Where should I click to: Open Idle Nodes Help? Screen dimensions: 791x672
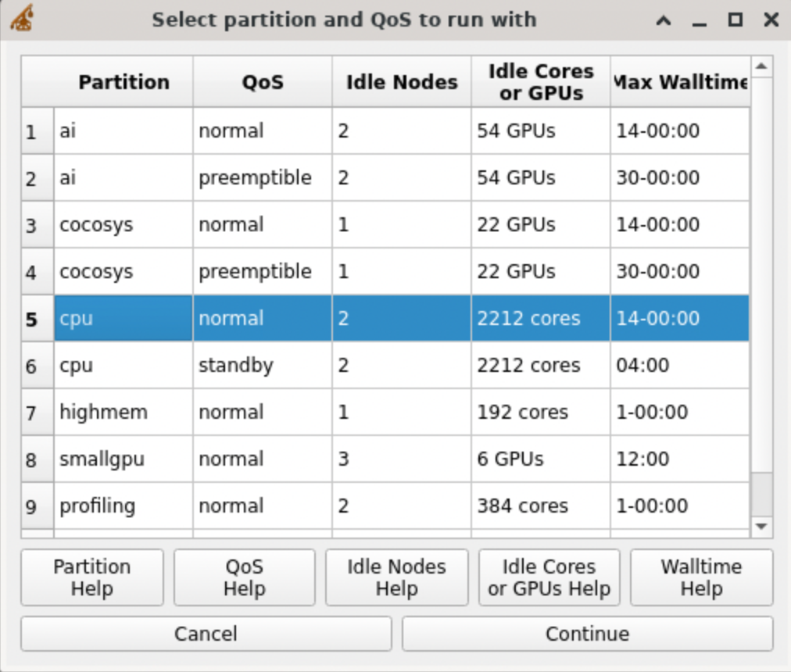(396, 577)
